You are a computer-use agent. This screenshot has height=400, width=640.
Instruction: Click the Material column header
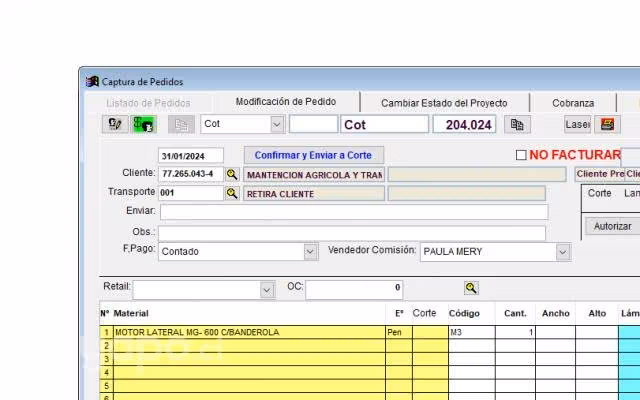(x=131, y=313)
